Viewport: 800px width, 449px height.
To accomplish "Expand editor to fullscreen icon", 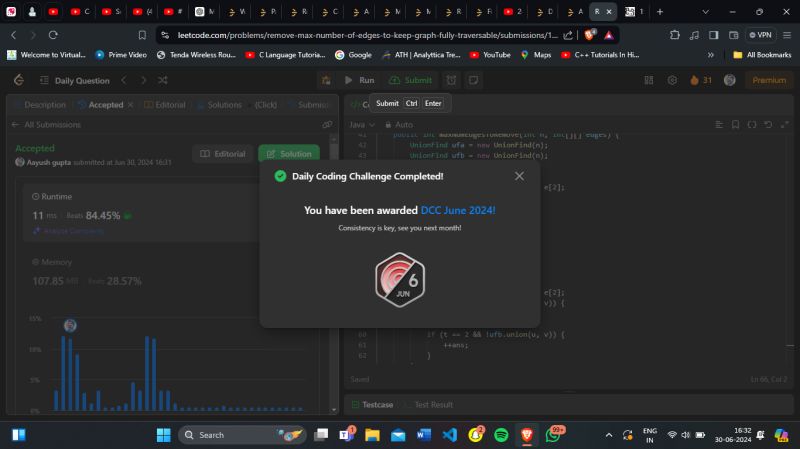I will [x=785, y=124].
